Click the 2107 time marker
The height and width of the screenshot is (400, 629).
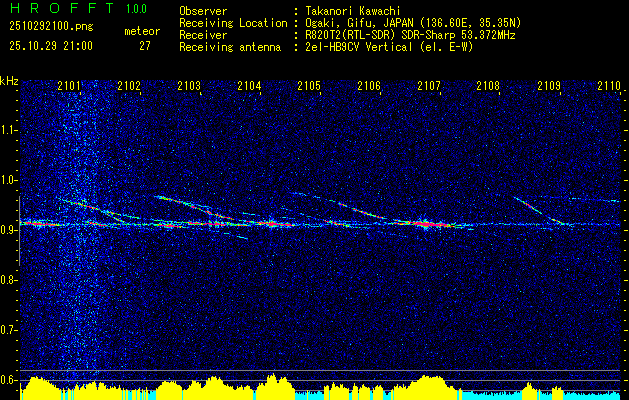(429, 86)
